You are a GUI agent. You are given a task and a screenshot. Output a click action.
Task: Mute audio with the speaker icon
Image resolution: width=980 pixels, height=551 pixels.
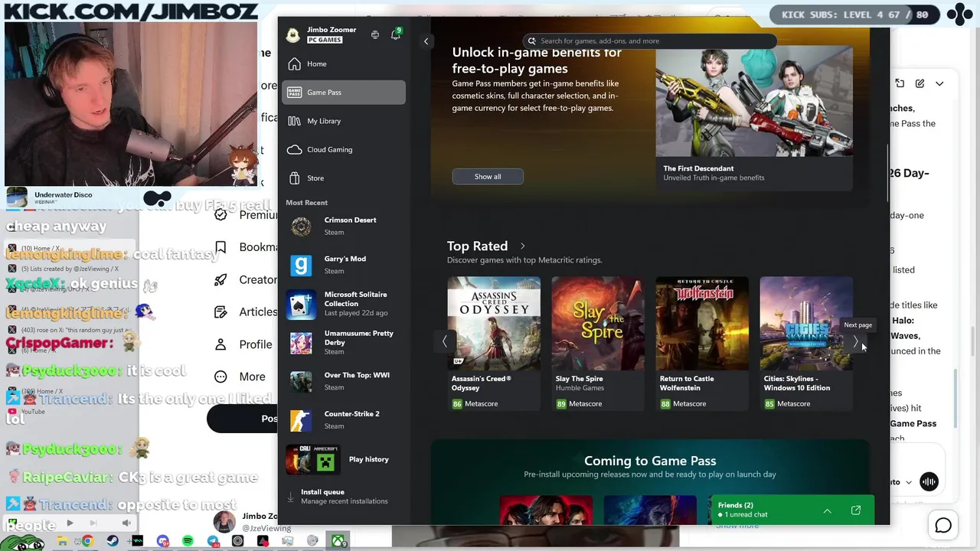(x=126, y=523)
